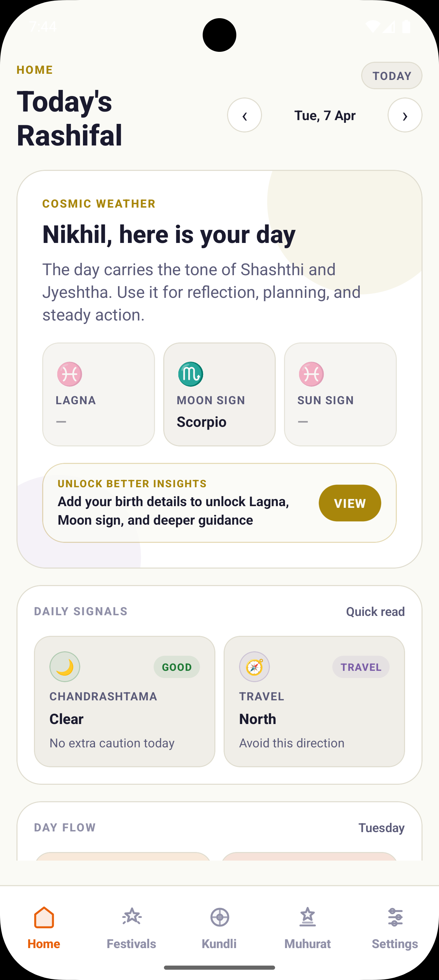
Task: Tap the Home tab icon
Action: [44, 917]
